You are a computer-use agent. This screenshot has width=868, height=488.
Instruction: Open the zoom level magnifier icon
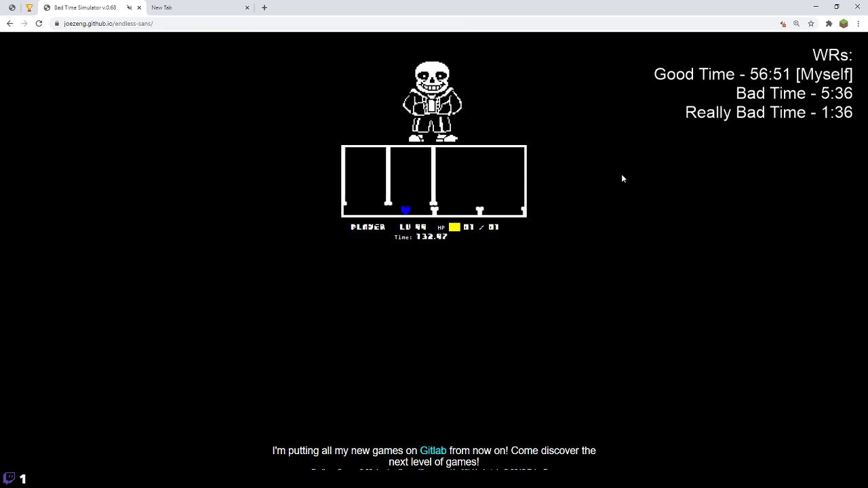(797, 24)
